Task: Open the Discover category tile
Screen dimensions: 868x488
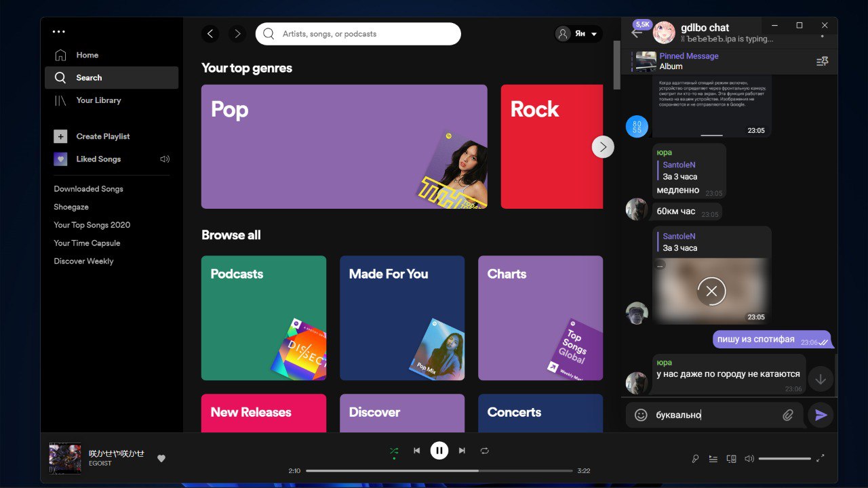Action: click(402, 413)
